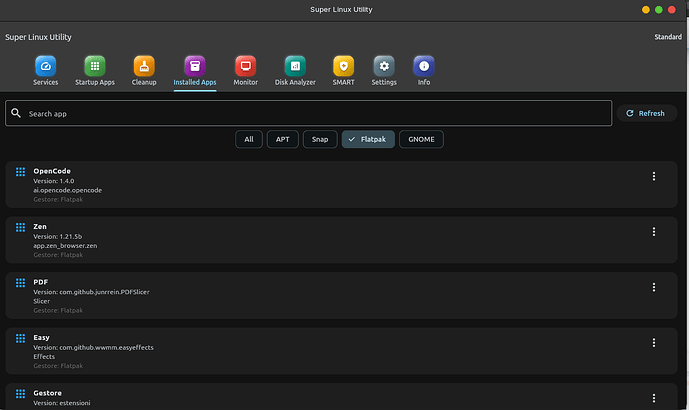Open the Services section icon
This screenshot has width=689, height=410.
(x=46, y=66)
